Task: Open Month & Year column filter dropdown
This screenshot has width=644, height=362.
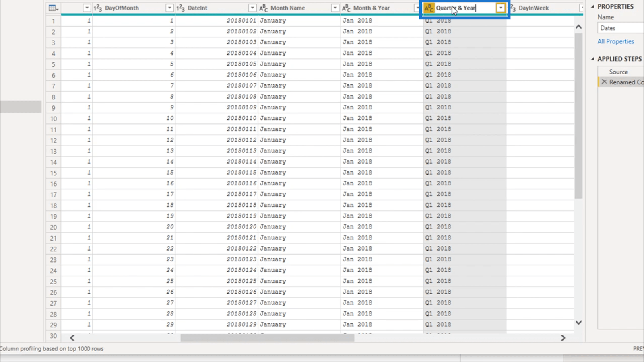Action: [417, 8]
